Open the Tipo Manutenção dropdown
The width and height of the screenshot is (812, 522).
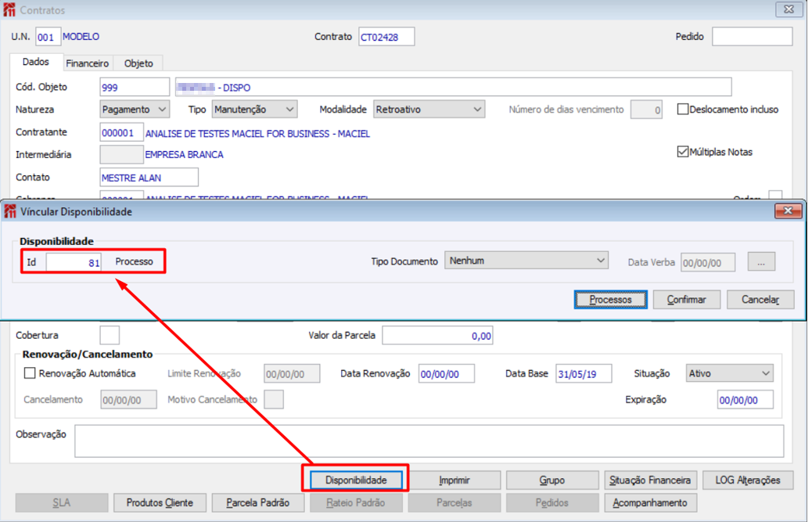[x=254, y=110]
